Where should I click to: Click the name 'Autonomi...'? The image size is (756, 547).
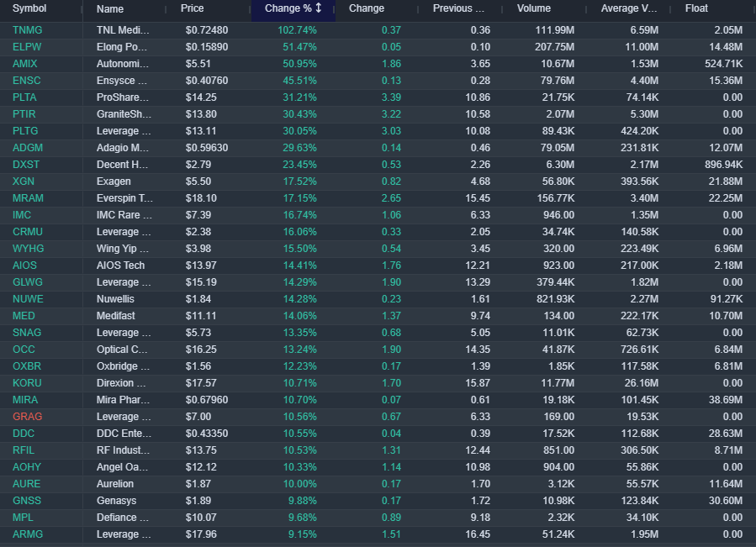pos(123,64)
